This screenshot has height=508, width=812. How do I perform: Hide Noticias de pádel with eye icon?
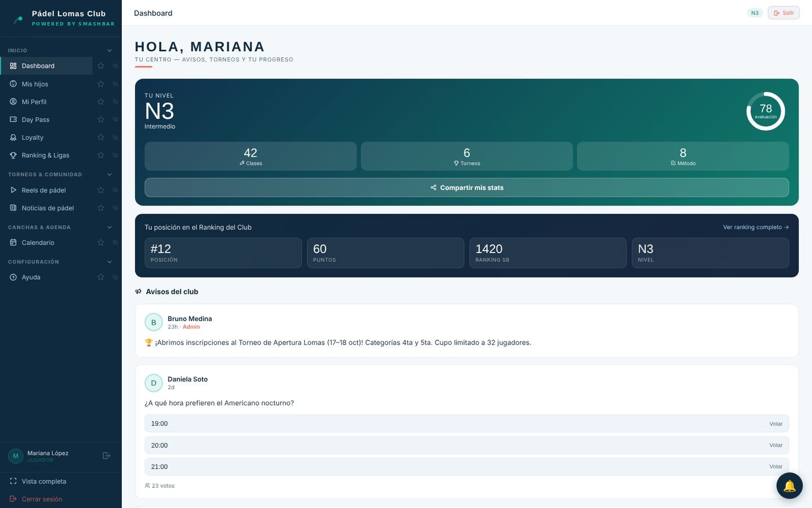115,208
